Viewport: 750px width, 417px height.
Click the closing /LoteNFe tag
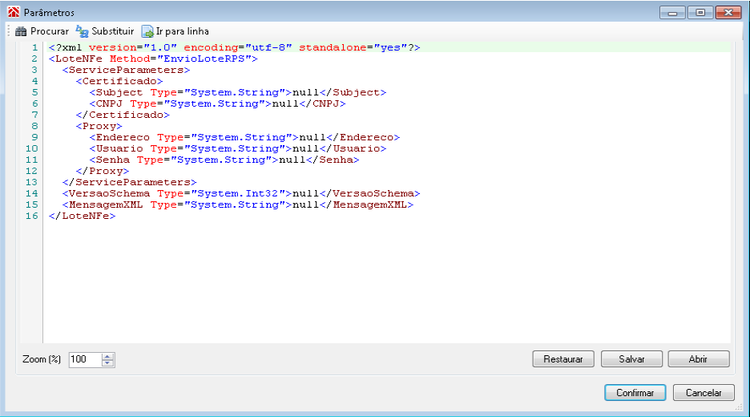click(x=82, y=216)
